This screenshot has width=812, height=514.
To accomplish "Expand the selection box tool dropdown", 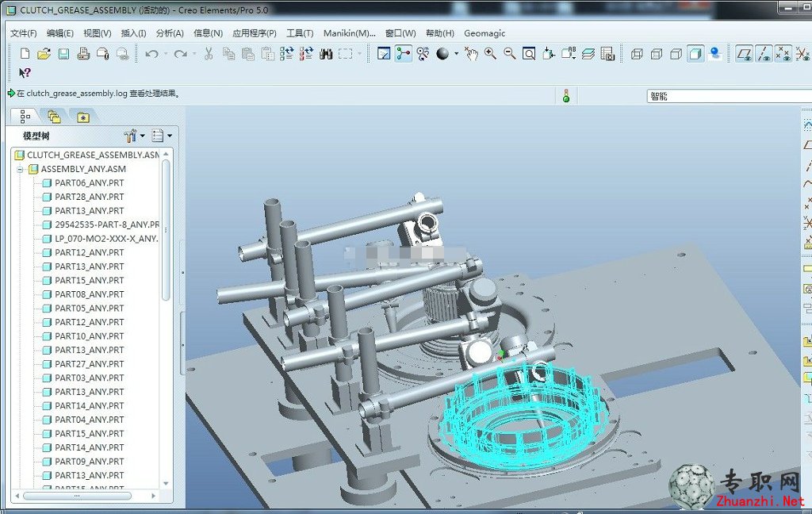I will (359, 53).
